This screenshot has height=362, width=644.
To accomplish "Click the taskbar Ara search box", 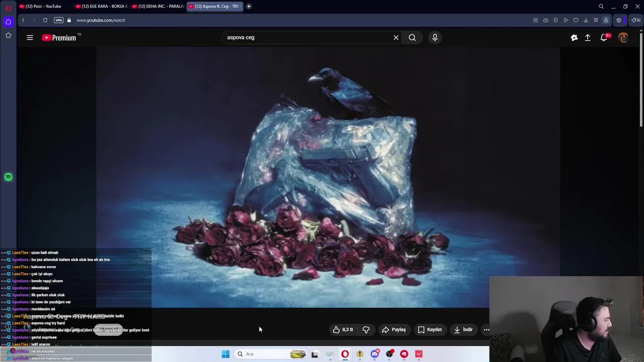I will tap(272, 354).
